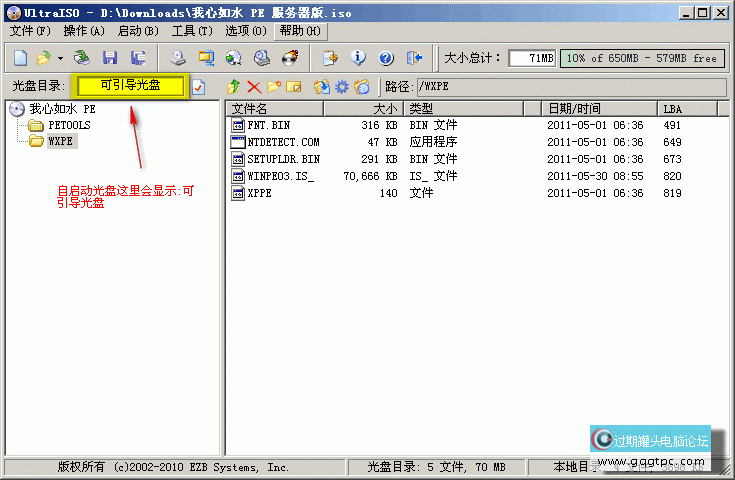The width and height of the screenshot is (735, 480).
Task: Click the 10% of 650MB capacity bar
Action: point(641,58)
